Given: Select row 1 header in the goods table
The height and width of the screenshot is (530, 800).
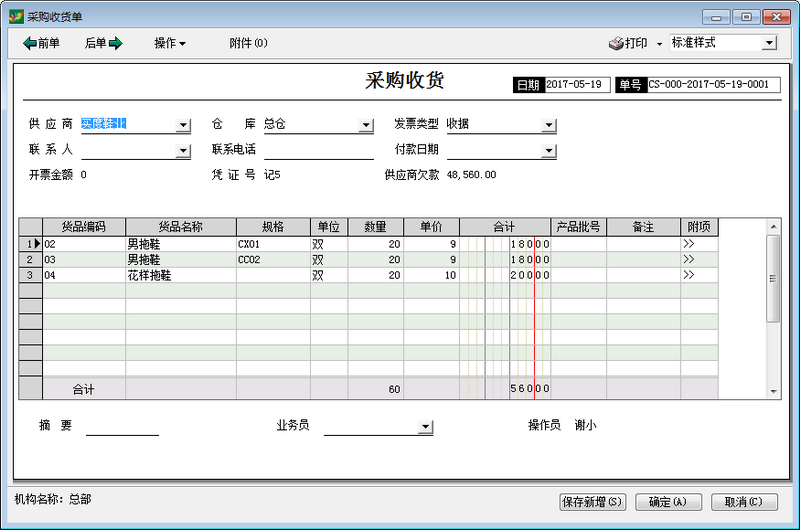Looking at the screenshot, I should point(31,244).
